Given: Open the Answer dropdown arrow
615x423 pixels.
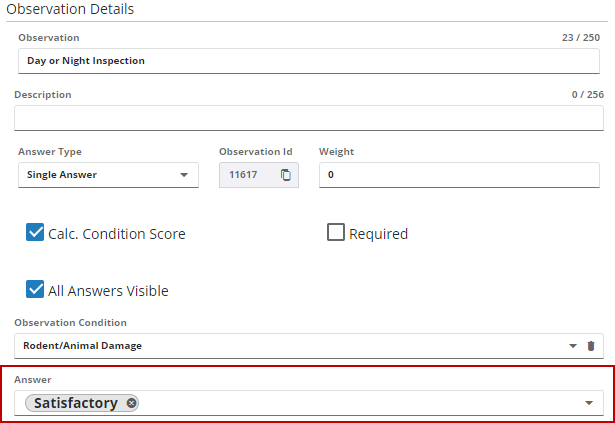Looking at the screenshot, I should pos(589,403).
